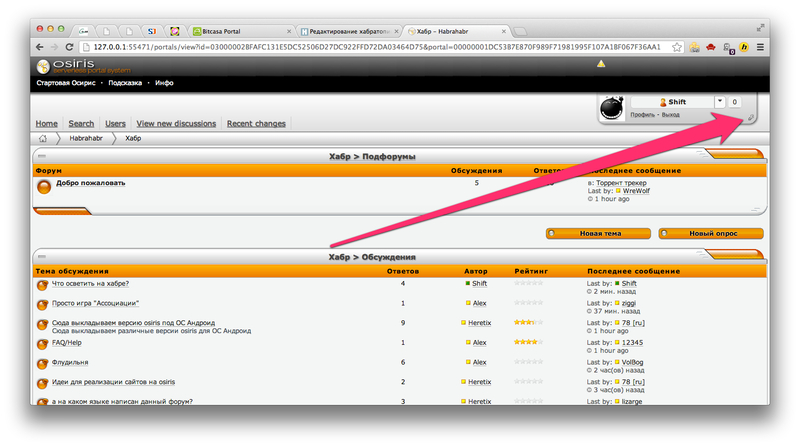Click the address bar URL field
Viewport: 800px width, 447px height.
[377, 47]
